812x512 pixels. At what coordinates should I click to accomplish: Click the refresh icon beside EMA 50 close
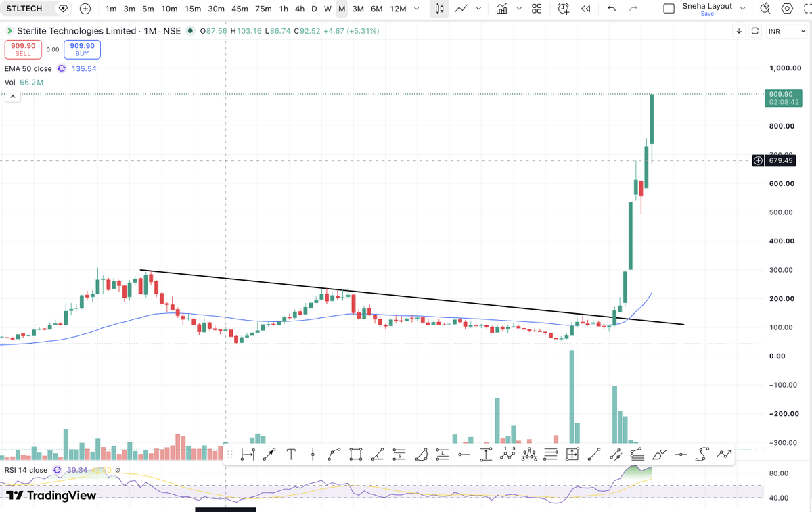[x=62, y=68]
